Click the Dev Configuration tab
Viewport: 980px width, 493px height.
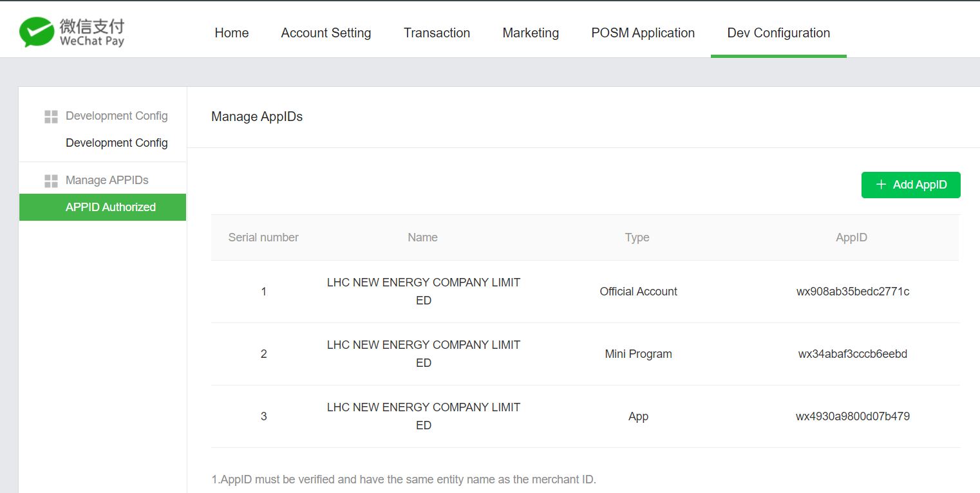point(778,33)
